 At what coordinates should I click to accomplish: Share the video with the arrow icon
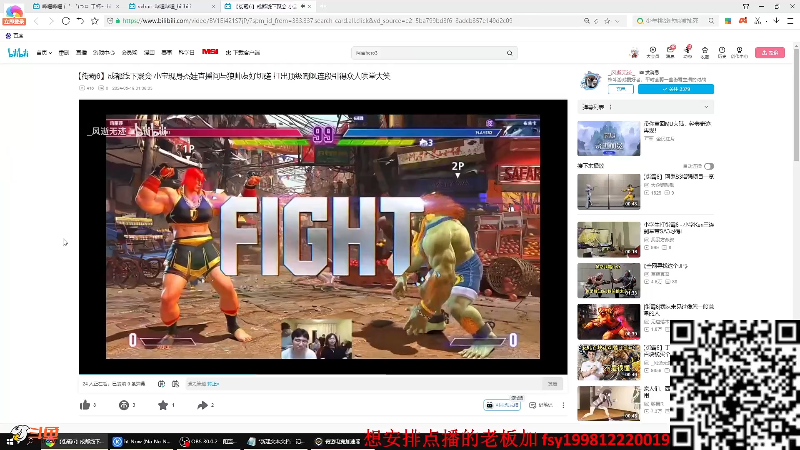pos(202,405)
